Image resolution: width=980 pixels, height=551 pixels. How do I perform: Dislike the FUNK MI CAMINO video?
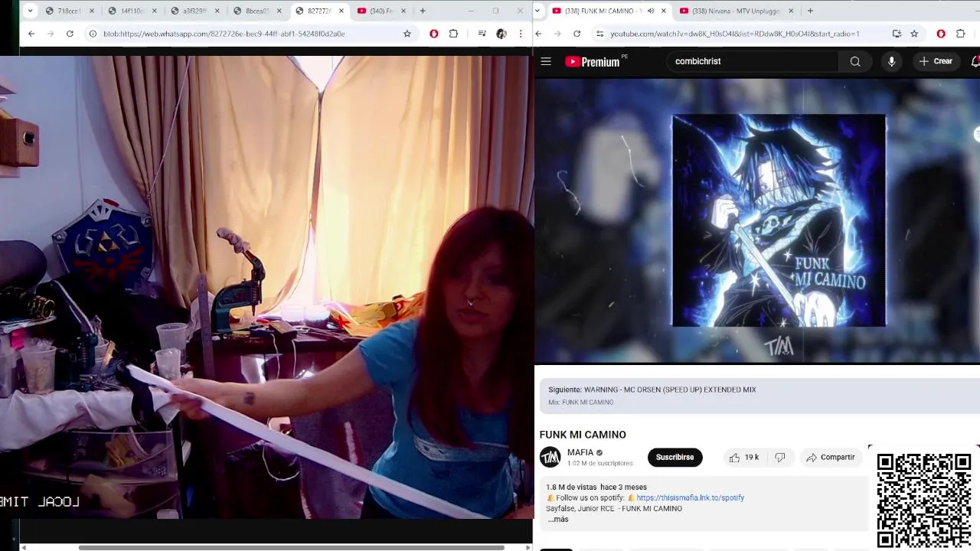point(780,457)
